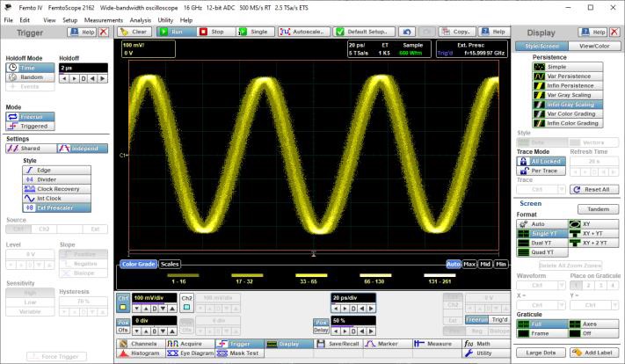
Task: Click the Run acquisition button
Action: tap(173, 32)
